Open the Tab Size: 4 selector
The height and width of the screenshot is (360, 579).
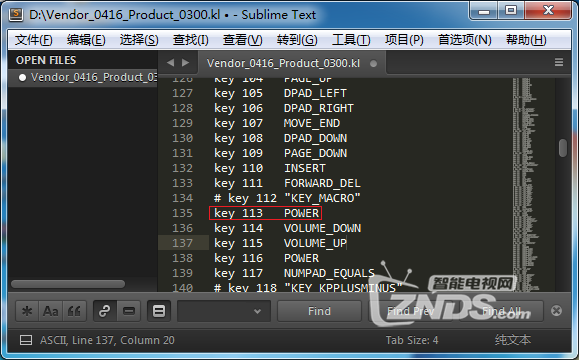[412, 340]
